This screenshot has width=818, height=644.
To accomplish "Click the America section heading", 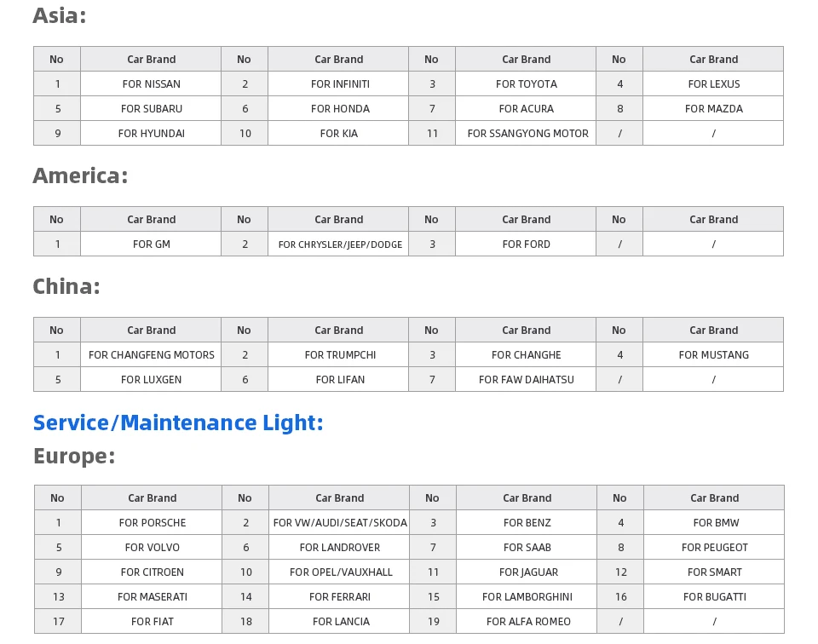I will point(80,175).
